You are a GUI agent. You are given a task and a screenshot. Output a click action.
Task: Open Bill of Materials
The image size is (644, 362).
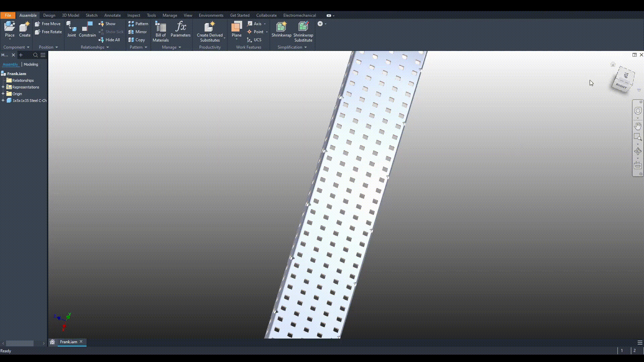[x=161, y=32]
